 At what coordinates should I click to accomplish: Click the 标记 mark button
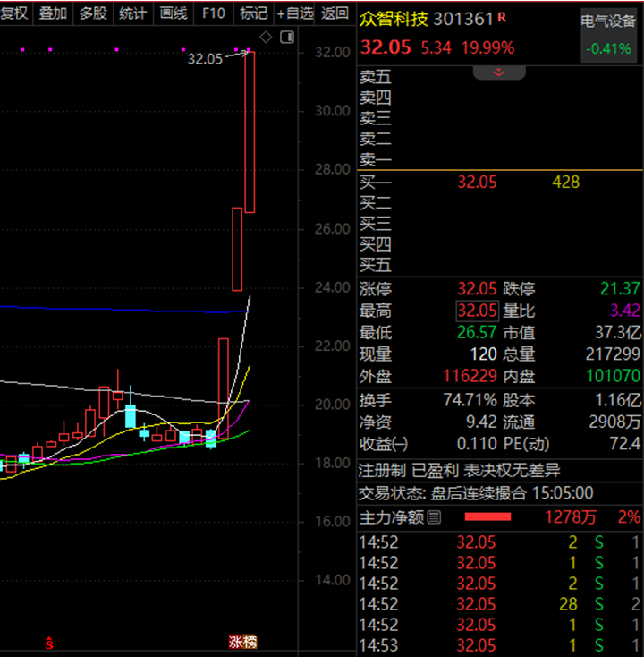254,13
